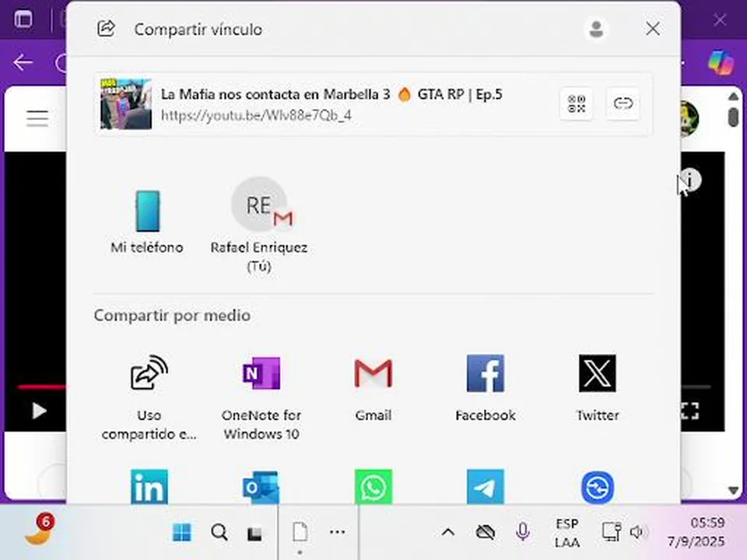Open taskbar overflow three dots
This screenshot has width=747, height=560.
pos(337,532)
